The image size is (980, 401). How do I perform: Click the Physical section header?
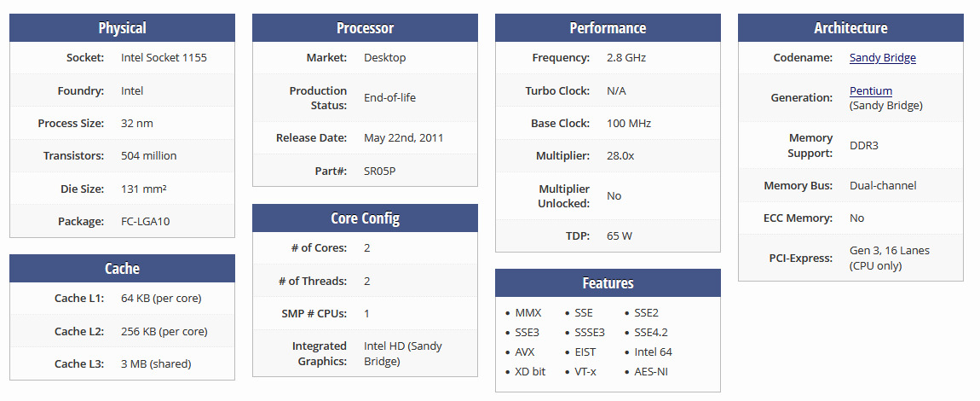[122, 28]
